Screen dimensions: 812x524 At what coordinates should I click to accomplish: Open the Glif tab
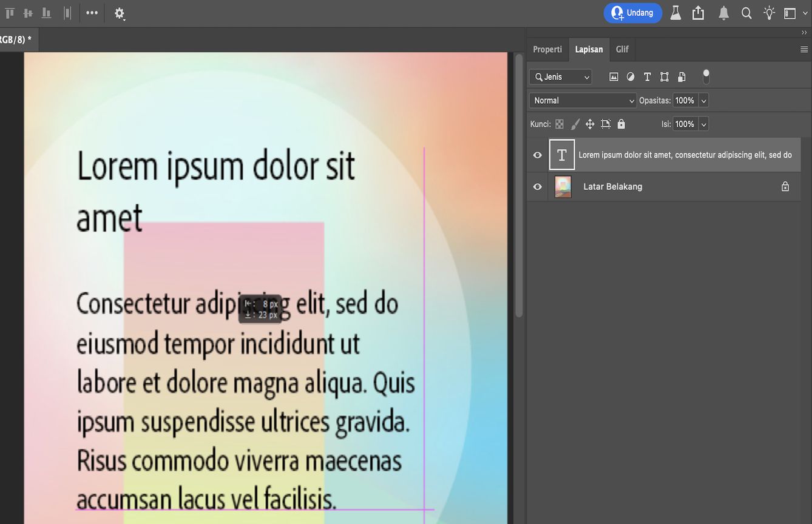[622, 49]
